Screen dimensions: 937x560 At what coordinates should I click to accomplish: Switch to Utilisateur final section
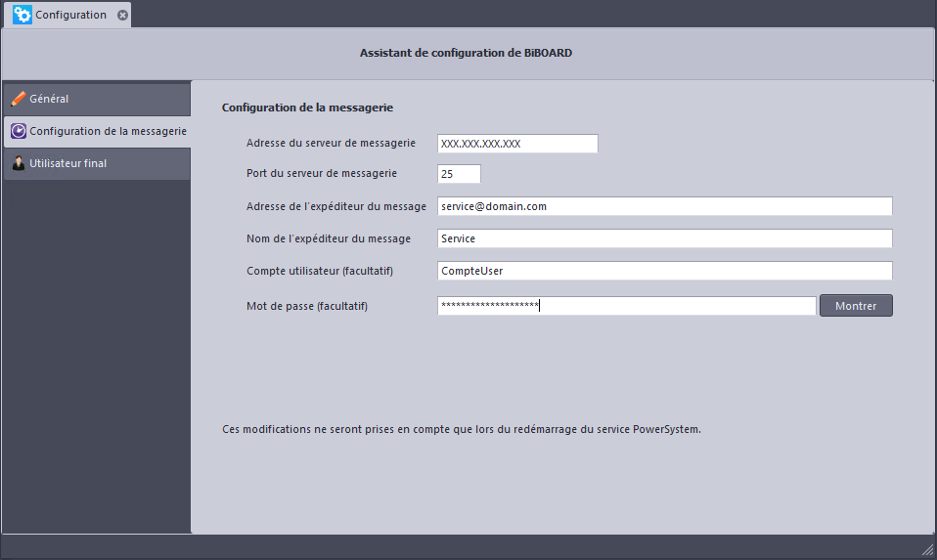tap(97, 163)
